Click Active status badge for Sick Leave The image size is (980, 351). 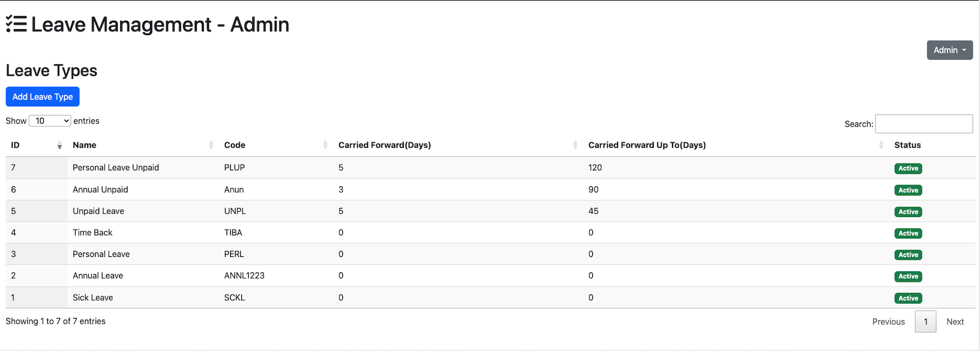point(908,298)
